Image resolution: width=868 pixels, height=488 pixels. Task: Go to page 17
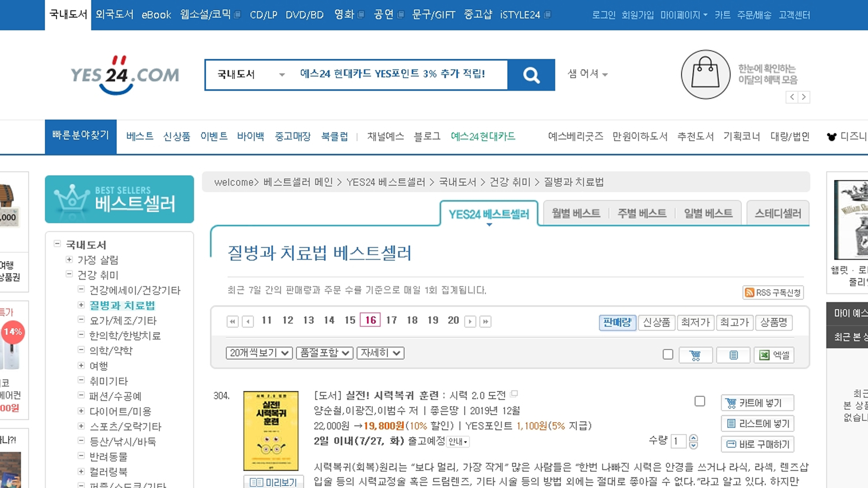(x=392, y=320)
